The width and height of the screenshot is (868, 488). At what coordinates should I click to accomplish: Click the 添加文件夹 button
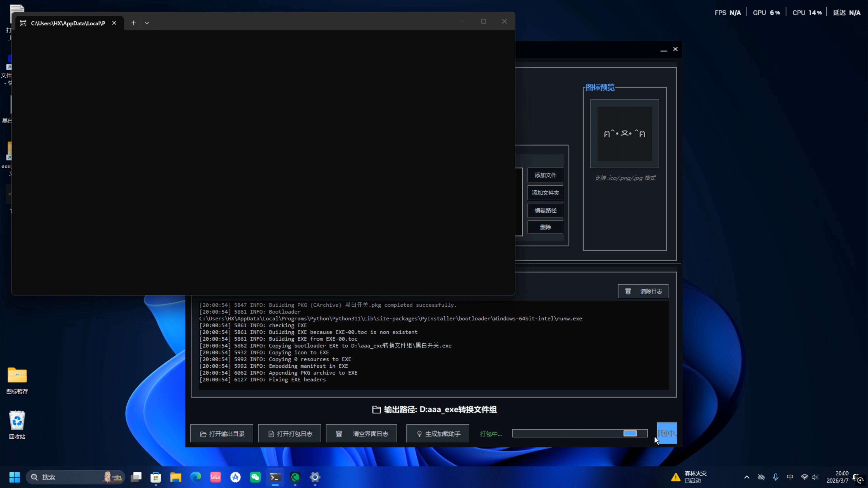[545, 193]
